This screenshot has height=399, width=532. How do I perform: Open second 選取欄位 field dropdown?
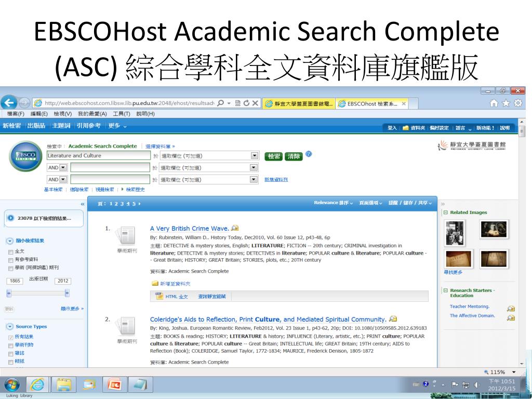254,167
